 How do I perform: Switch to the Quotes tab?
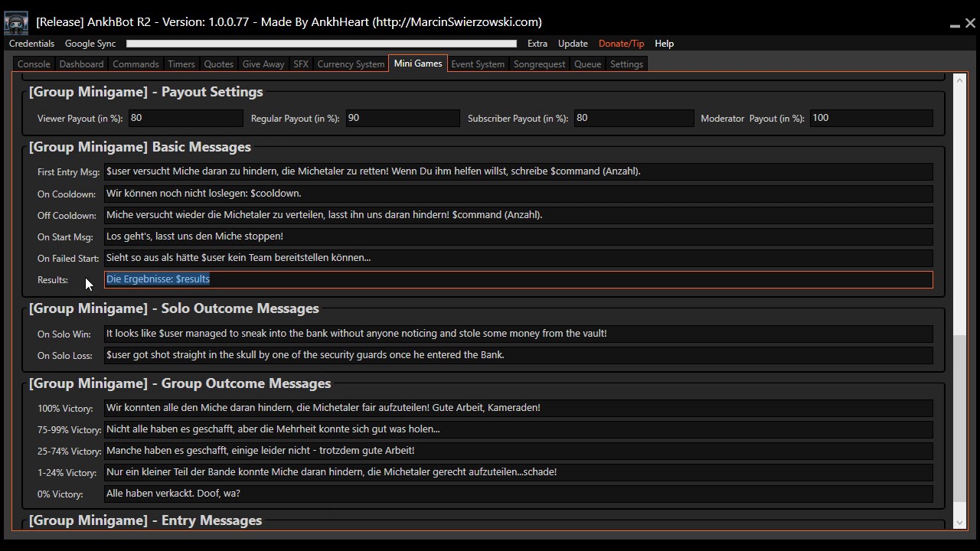218,64
